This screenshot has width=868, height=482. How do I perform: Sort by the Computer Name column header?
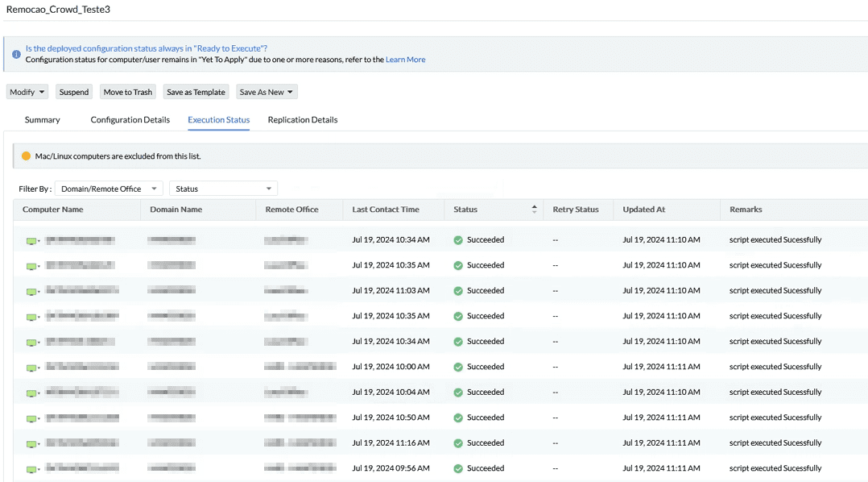(52, 210)
